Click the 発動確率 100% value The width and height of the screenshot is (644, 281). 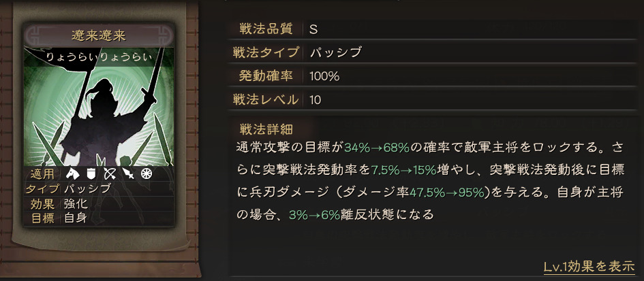coord(324,76)
